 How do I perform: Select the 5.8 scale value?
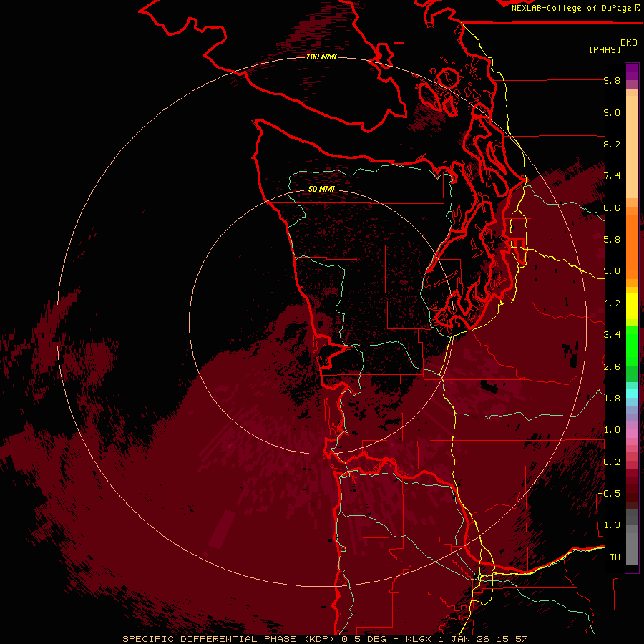[612, 240]
